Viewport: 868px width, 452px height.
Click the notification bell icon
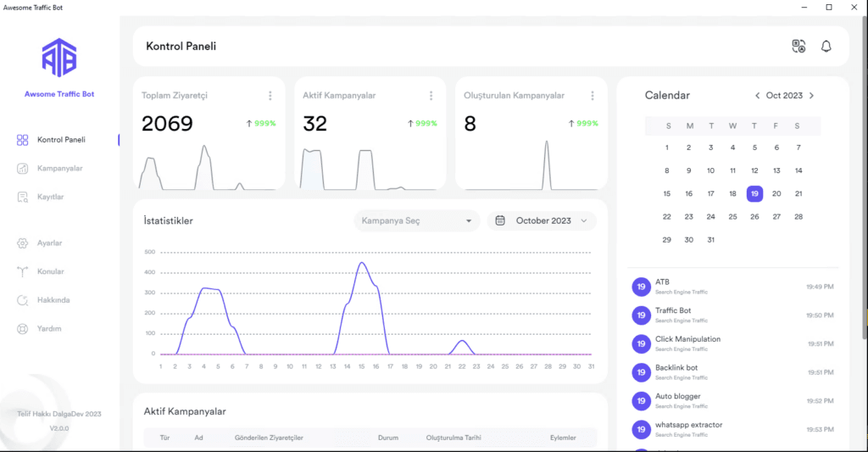tap(826, 47)
